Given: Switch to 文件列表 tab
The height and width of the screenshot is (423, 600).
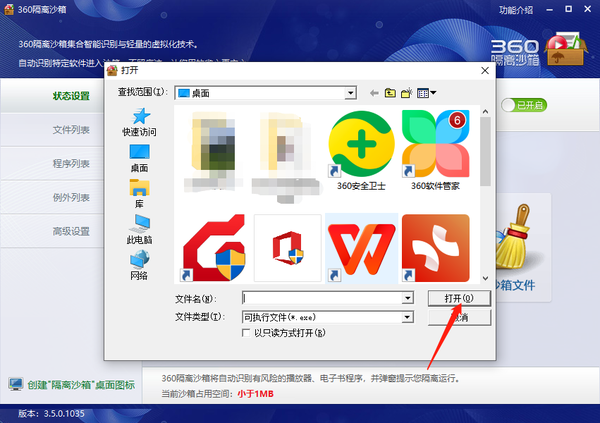Looking at the screenshot, I should pos(71,130).
